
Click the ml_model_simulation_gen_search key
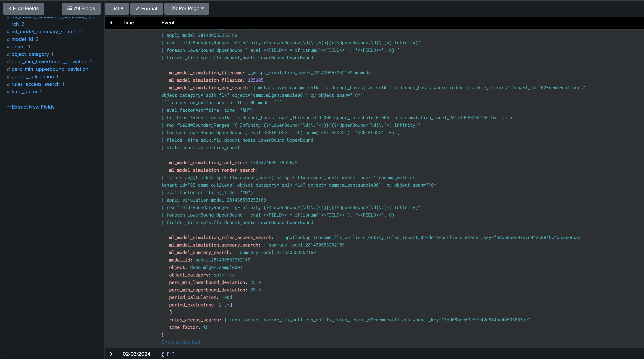coord(208,88)
